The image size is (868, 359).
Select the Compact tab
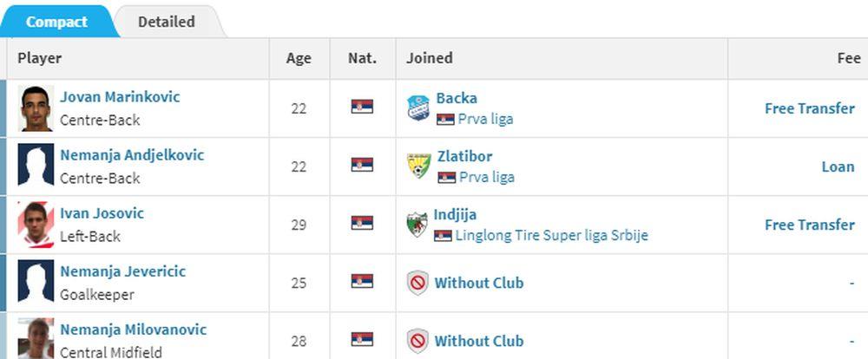[56, 22]
